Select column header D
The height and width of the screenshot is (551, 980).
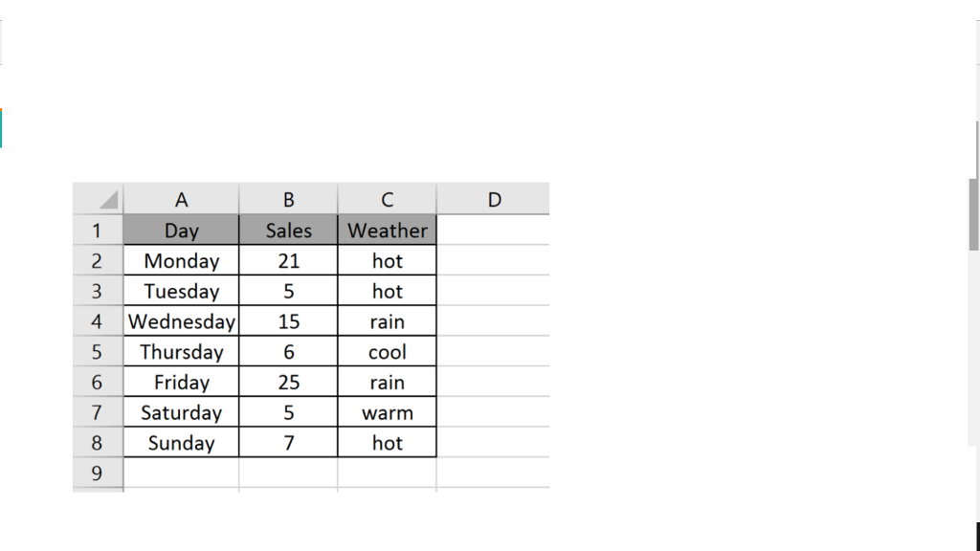tap(494, 199)
